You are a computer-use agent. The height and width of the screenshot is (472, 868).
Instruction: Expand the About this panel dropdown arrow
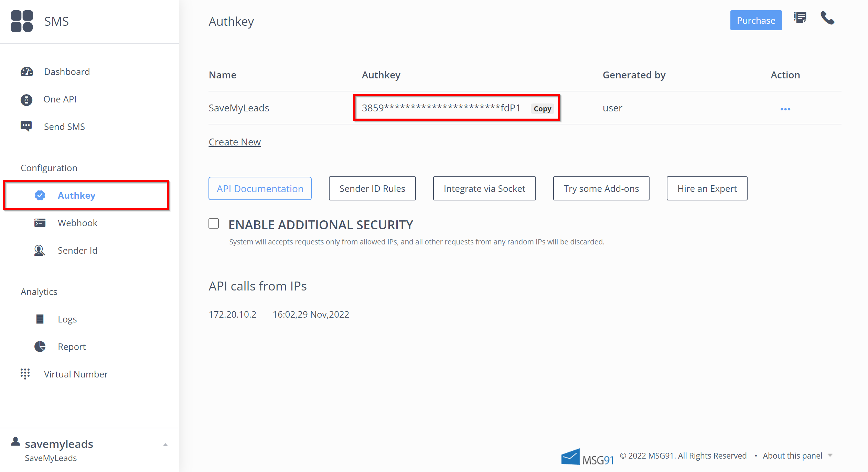(x=830, y=455)
